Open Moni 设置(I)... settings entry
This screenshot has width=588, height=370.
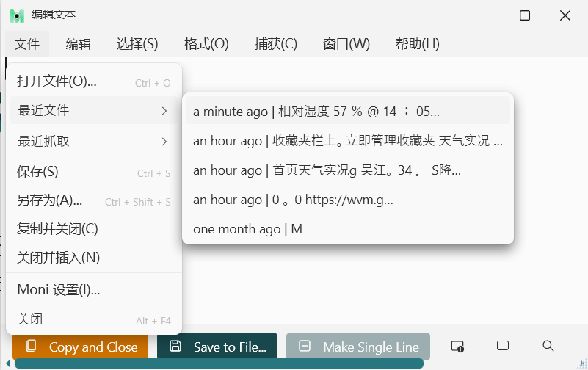[59, 290]
